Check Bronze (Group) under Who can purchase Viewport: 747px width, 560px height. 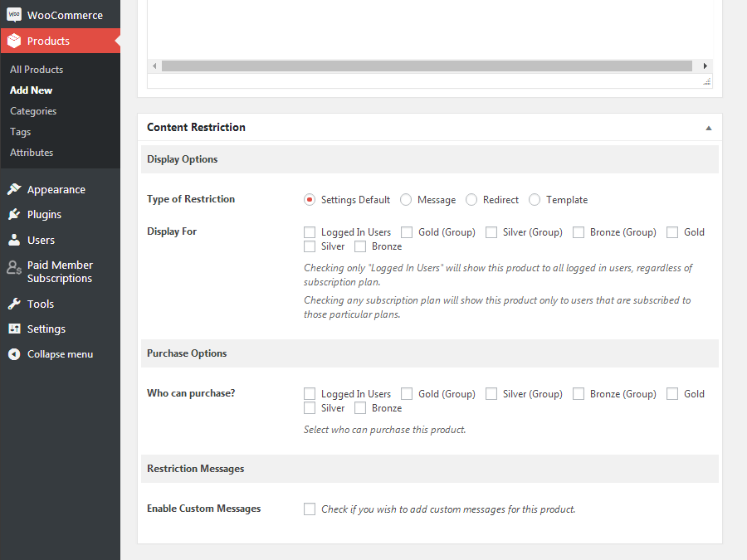tap(579, 394)
